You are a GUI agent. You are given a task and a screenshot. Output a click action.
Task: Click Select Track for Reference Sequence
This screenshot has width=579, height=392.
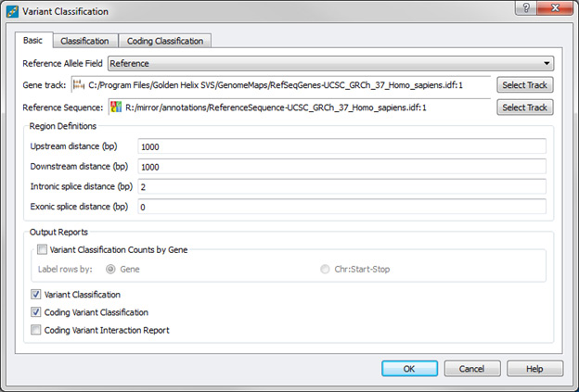click(x=525, y=107)
